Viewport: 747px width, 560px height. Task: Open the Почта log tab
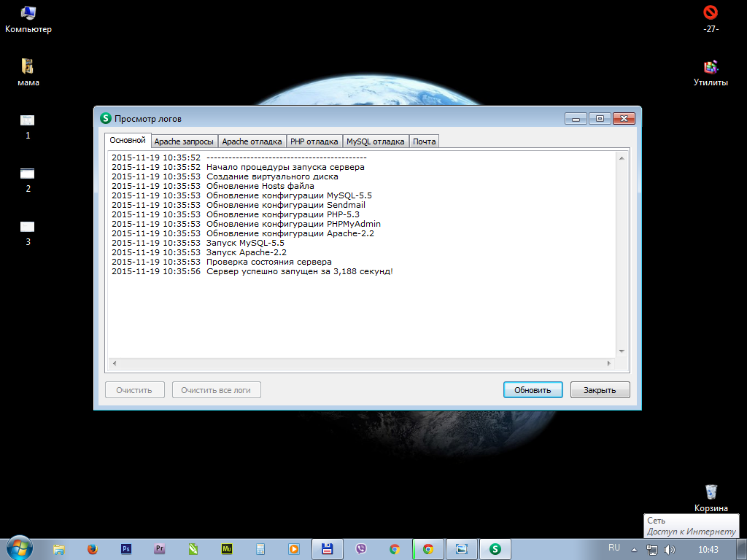(x=424, y=141)
